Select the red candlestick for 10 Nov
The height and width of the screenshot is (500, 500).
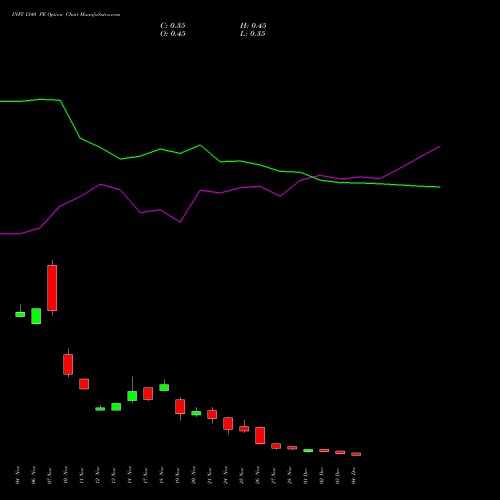coord(68,364)
